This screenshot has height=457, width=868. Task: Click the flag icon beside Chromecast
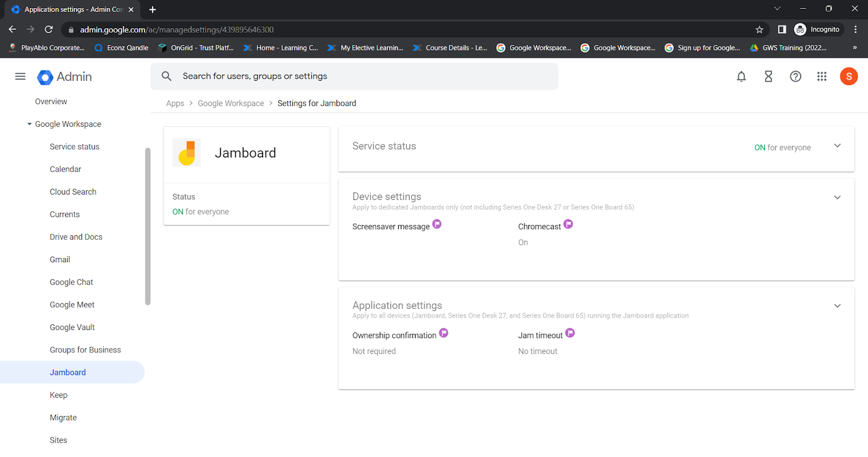[x=568, y=224]
